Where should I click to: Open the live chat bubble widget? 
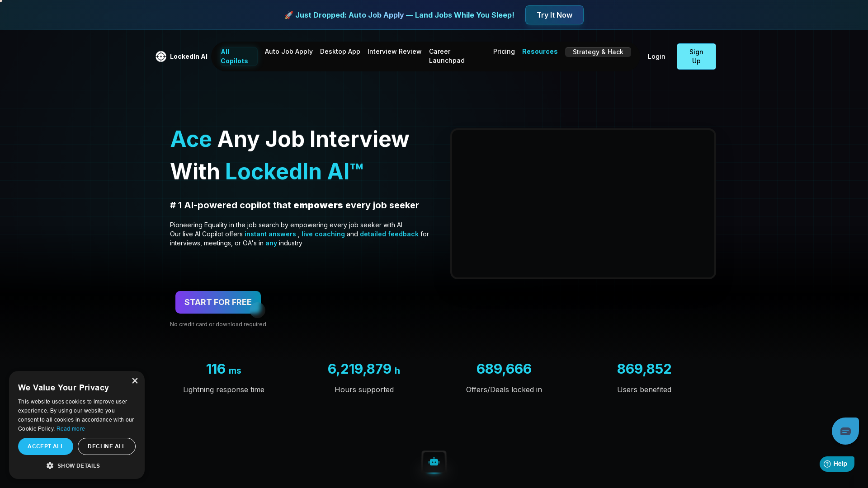[x=844, y=431]
